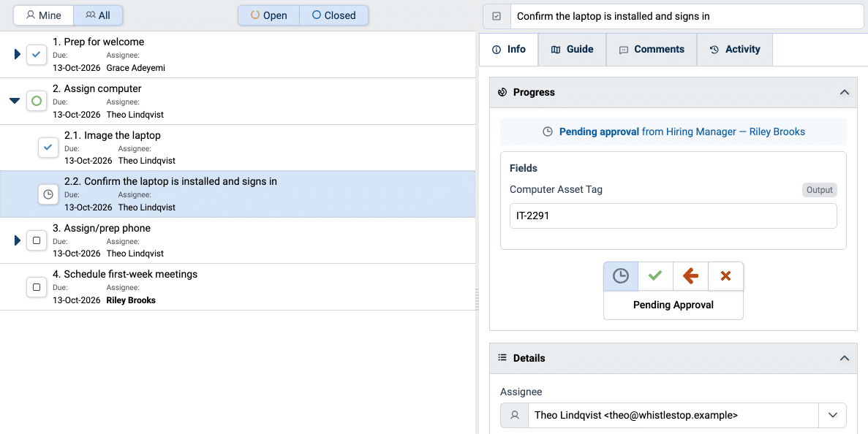Toggle checkbox for Prep for welcome

point(37,54)
